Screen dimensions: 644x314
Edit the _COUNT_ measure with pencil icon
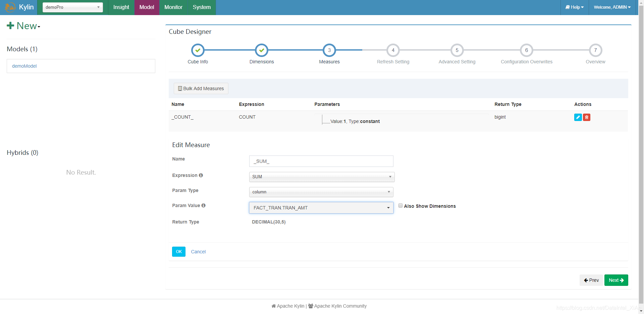pos(578,117)
